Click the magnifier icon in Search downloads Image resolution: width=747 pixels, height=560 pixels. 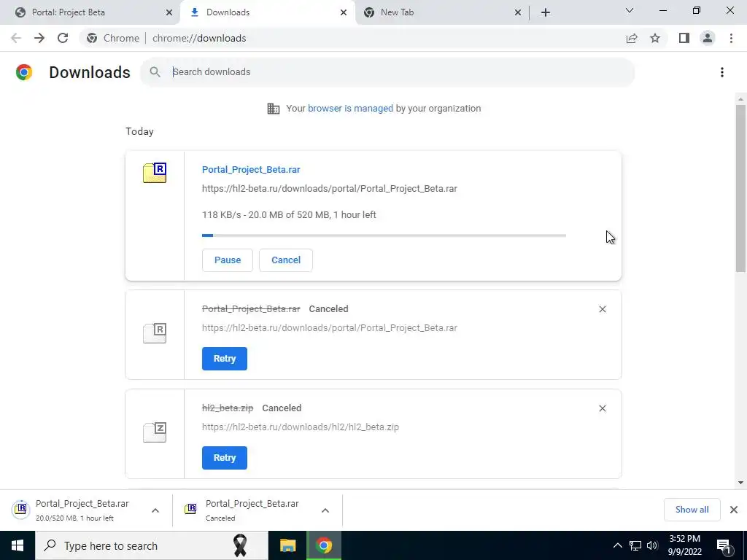click(155, 72)
